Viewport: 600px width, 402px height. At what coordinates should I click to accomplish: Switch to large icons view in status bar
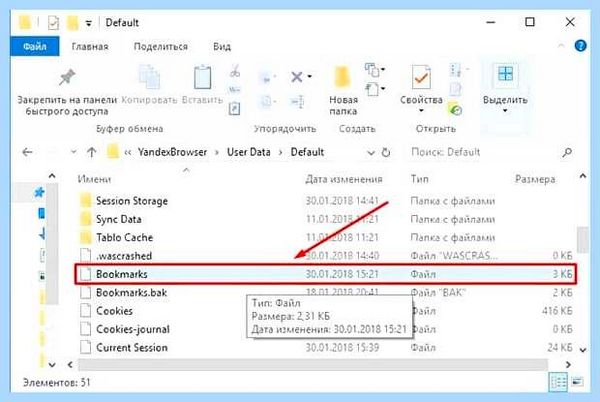(x=577, y=381)
